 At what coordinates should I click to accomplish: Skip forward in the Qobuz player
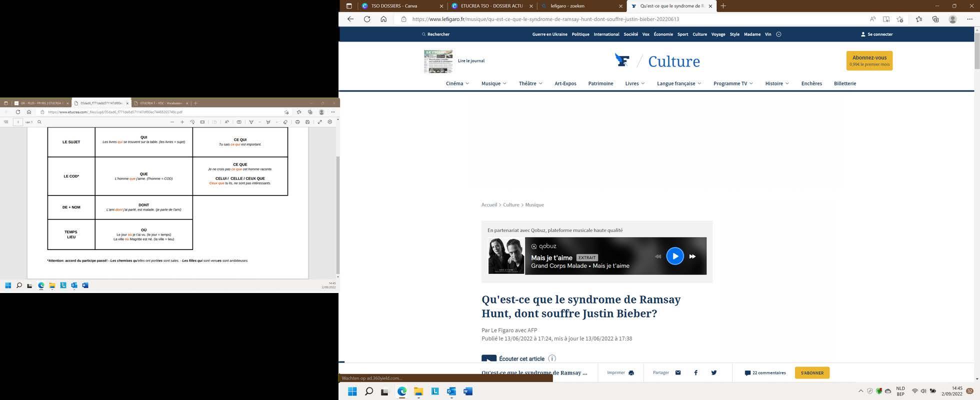click(x=692, y=256)
